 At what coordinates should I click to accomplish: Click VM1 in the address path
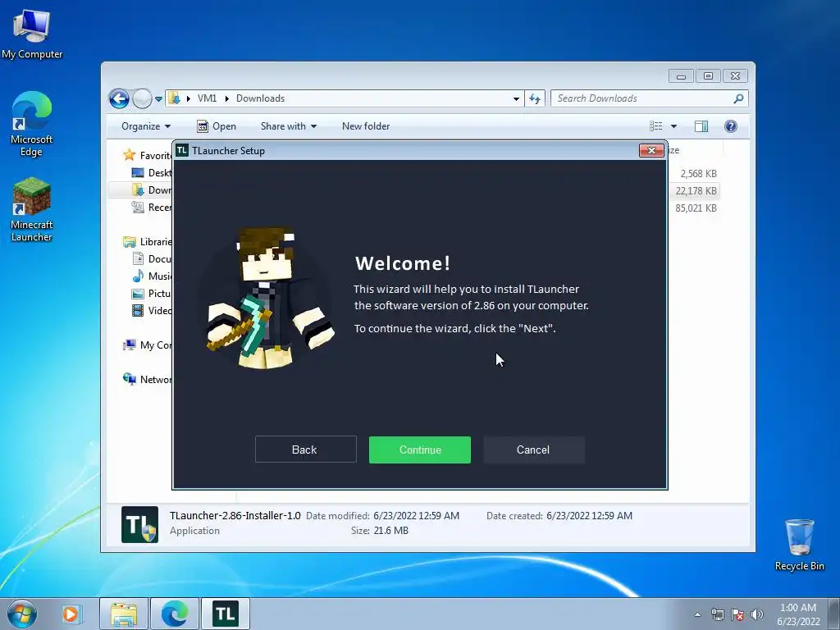click(x=207, y=98)
